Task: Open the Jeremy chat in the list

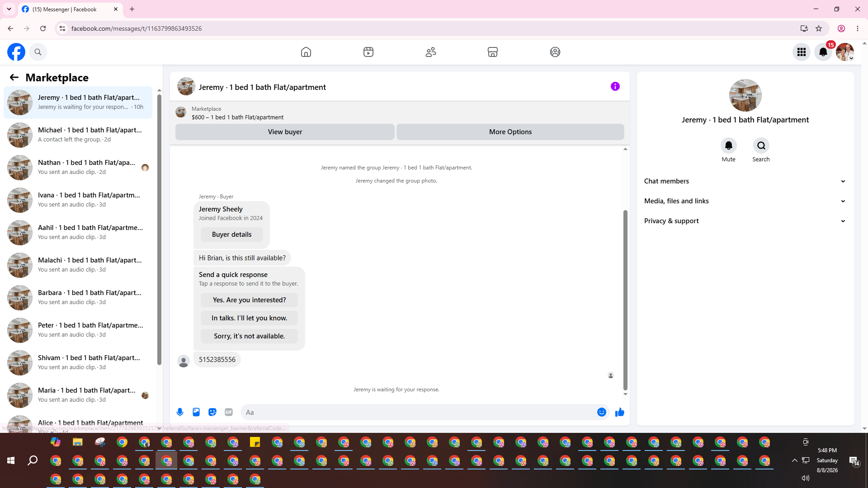Action: (x=78, y=103)
